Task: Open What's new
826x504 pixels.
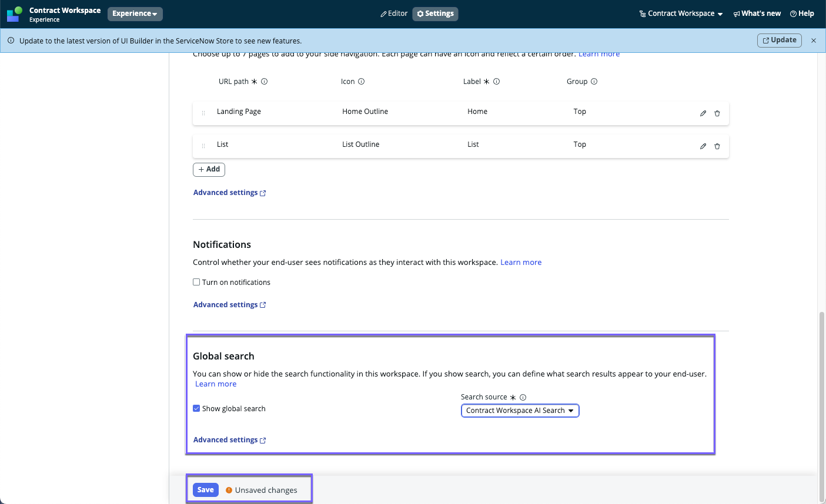Action: click(x=757, y=14)
